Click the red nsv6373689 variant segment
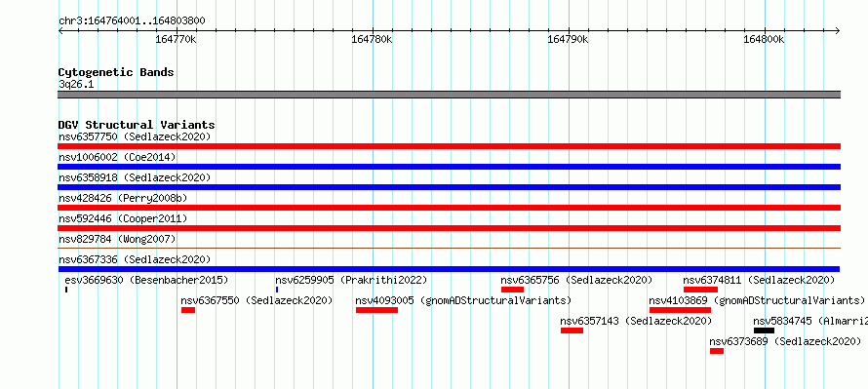Screen dimensions: 868x389 717,351
